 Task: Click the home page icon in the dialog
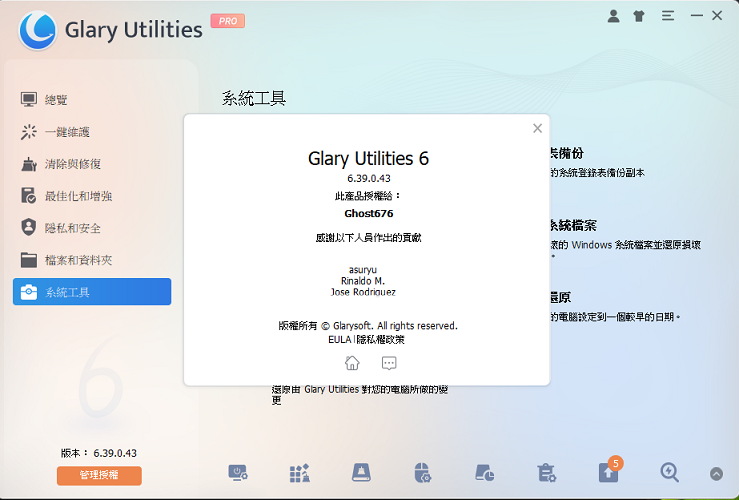click(x=352, y=363)
